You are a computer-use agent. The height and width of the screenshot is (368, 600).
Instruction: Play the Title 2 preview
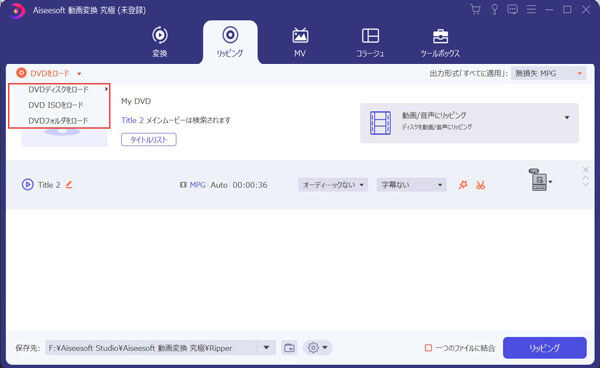coord(28,185)
